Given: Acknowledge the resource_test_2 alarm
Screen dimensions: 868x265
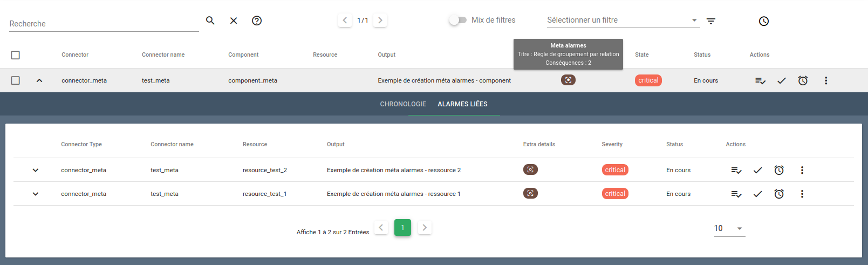Looking at the screenshot, I should pos(757,170).
